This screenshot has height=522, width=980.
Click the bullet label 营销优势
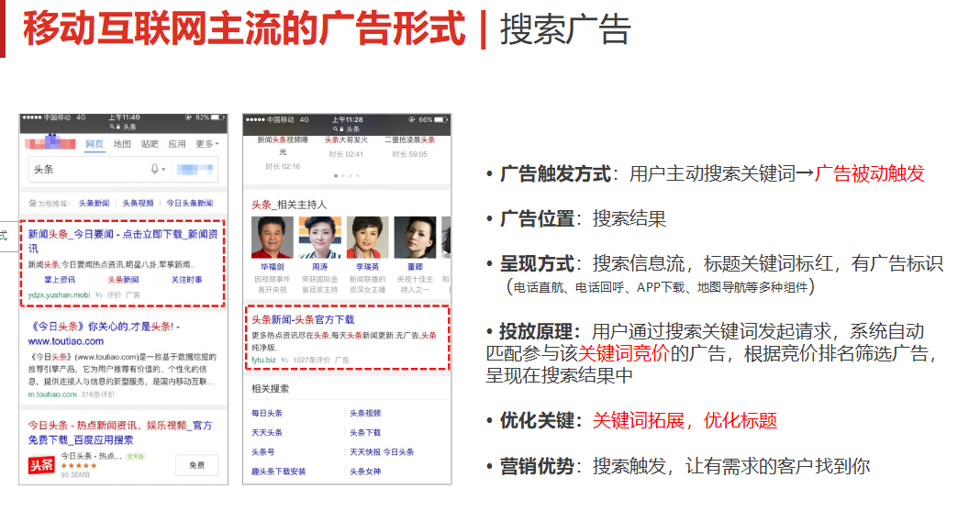point(537,466)
